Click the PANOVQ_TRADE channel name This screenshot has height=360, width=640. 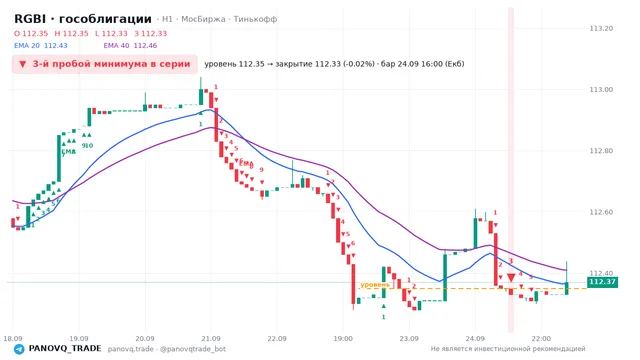pos(65,349)
